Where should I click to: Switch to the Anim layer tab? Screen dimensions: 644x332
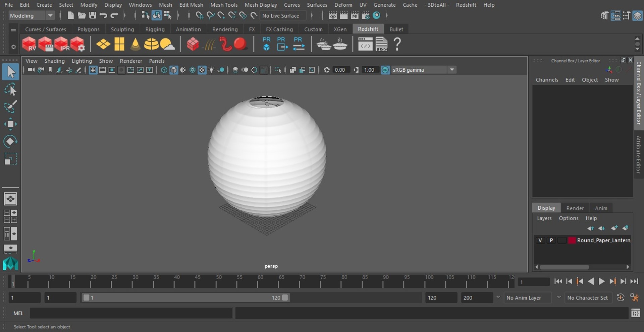(x=601, y=208)
